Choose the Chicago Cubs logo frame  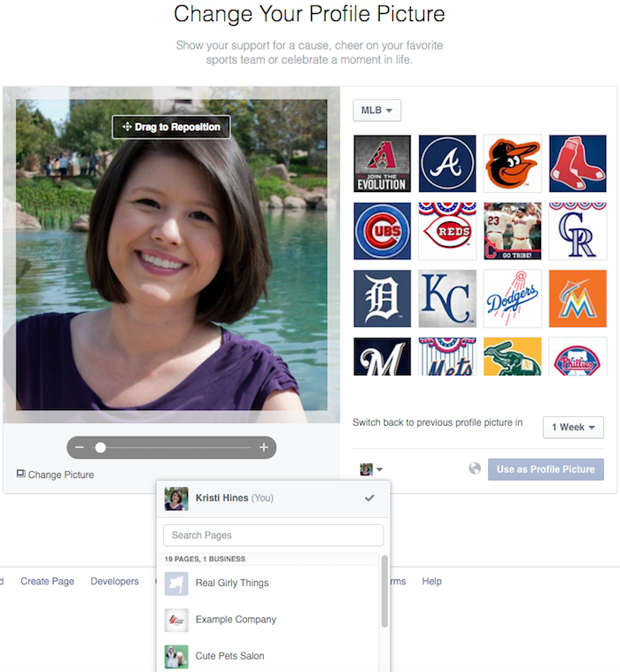pyautogui.click(x=382, y=231)
